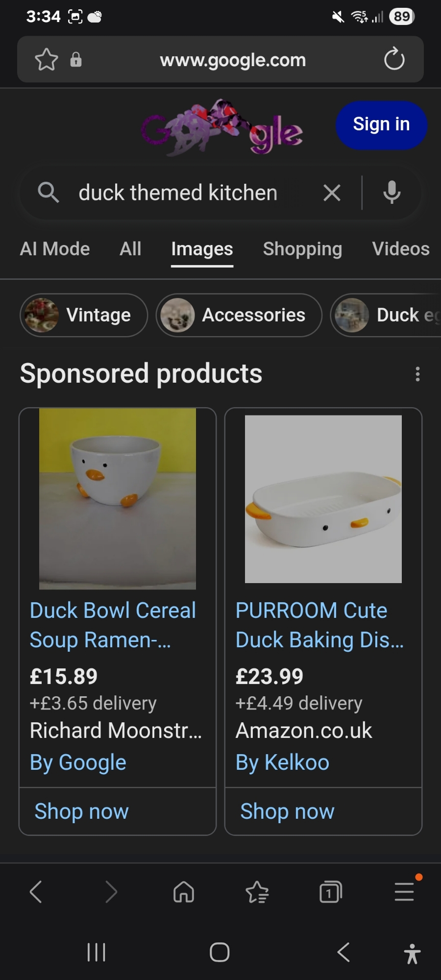Switch to the Shopping tab

[x=302, y=249]
